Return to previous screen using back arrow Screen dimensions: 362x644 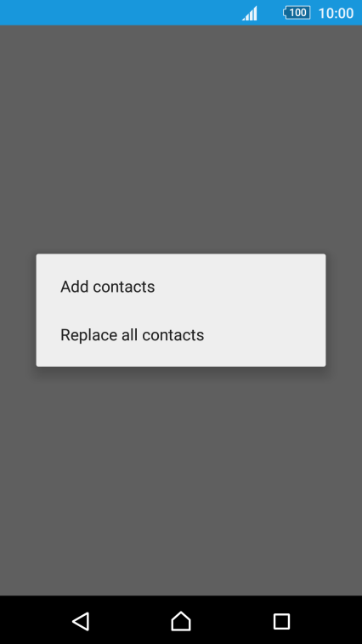[x=81, y=621]
